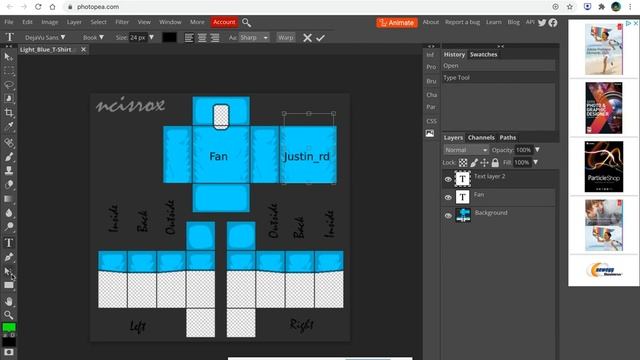The height and width of the screenshot is (360, 640).
Task: Confirm text editing with checkmark
Action: (x=320, y=38)
